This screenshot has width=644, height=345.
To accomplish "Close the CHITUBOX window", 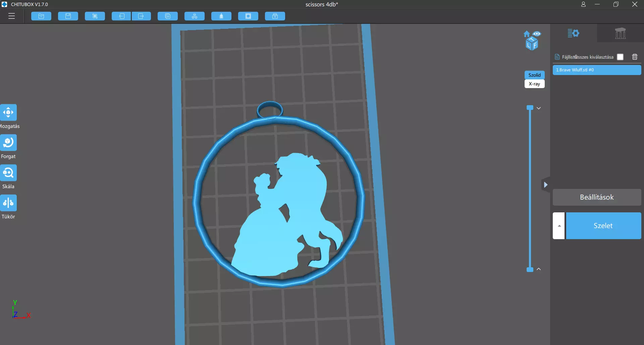I will click(x=635, y=4).
